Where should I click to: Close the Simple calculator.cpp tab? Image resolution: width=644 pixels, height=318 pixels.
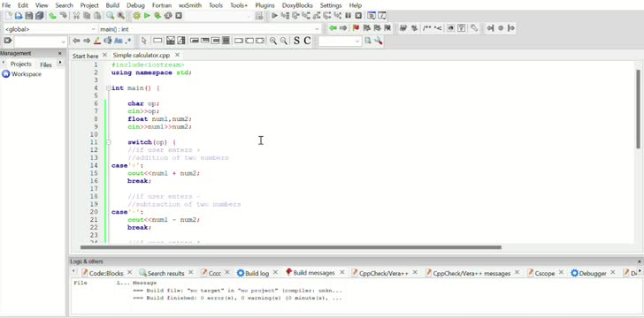(x=177, y=55)
